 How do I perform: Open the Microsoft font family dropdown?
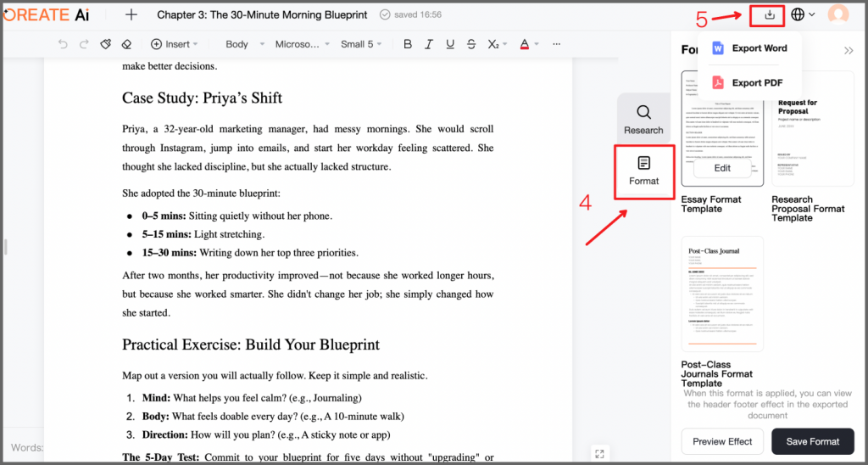click(x=303, y=44)
